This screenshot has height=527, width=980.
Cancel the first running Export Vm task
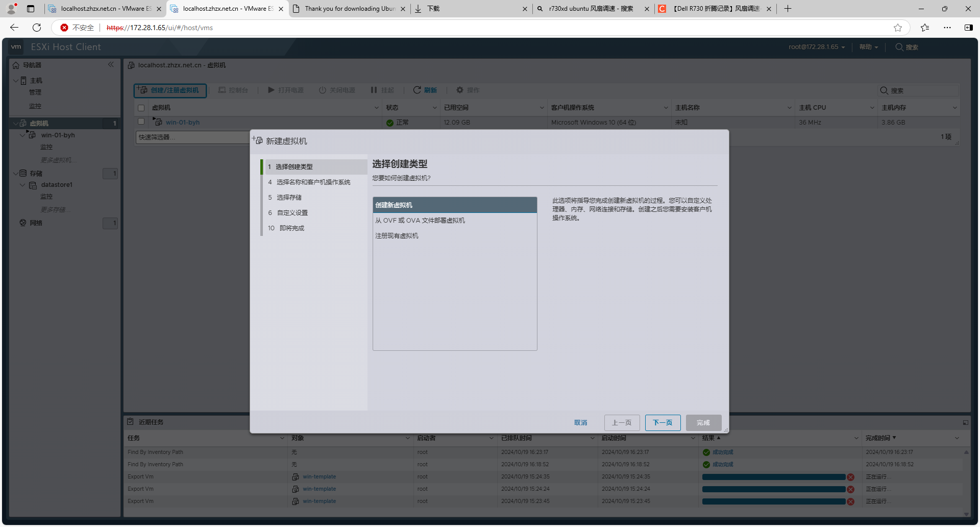coord(850,477)
